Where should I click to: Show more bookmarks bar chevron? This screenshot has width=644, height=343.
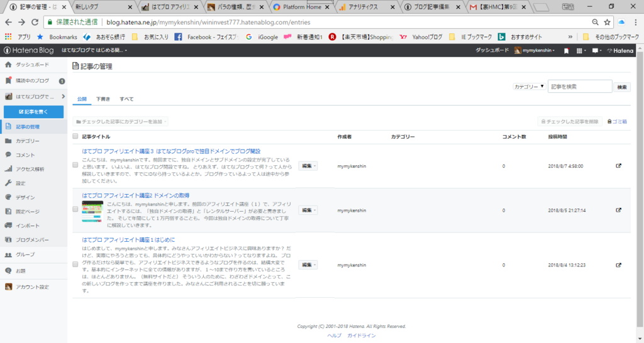(570, 36)
